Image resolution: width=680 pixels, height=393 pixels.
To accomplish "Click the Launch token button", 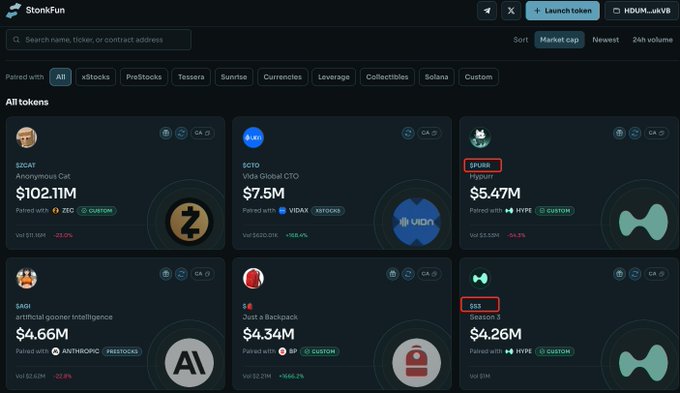I will pyautogui.click(x=562, y=11).
